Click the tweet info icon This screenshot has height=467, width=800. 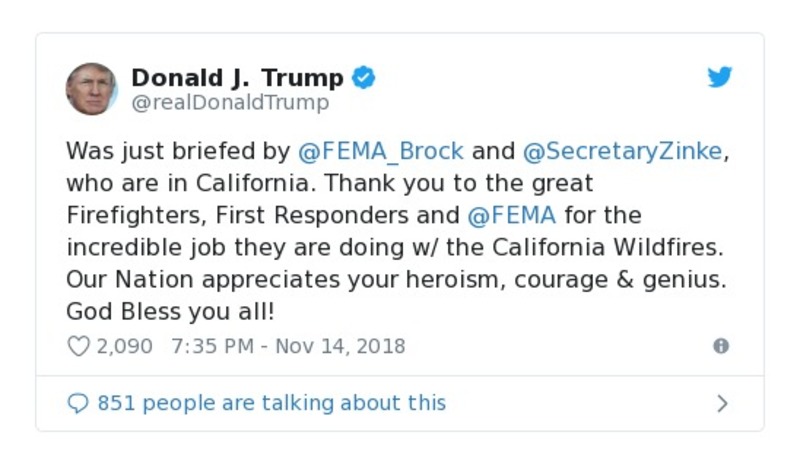point(721,346)
